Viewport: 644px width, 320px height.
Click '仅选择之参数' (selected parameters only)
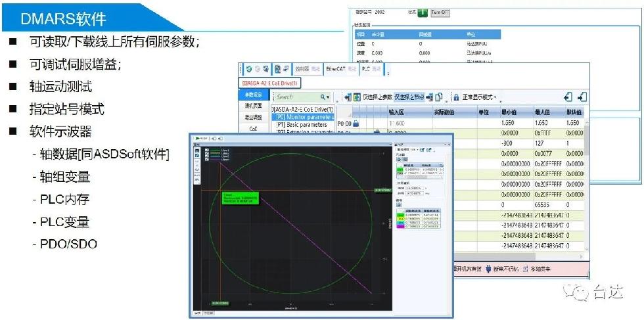(377, 97)
